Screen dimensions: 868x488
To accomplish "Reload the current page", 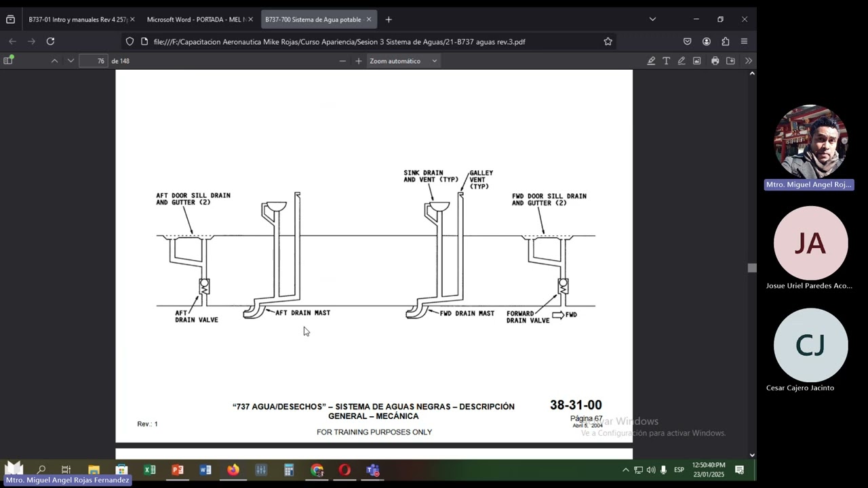I will (x=50, y=41).
